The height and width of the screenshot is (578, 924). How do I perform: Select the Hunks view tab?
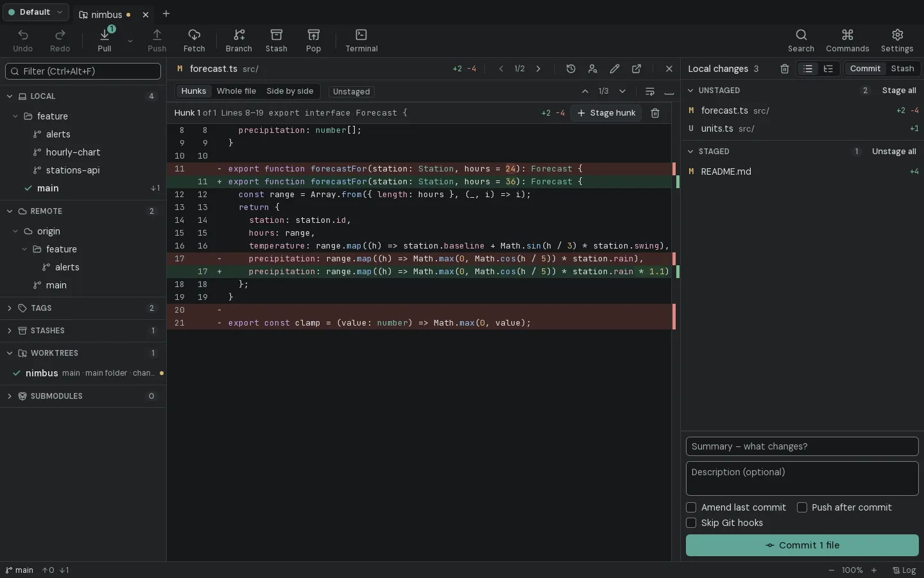[x=194, y=91]
